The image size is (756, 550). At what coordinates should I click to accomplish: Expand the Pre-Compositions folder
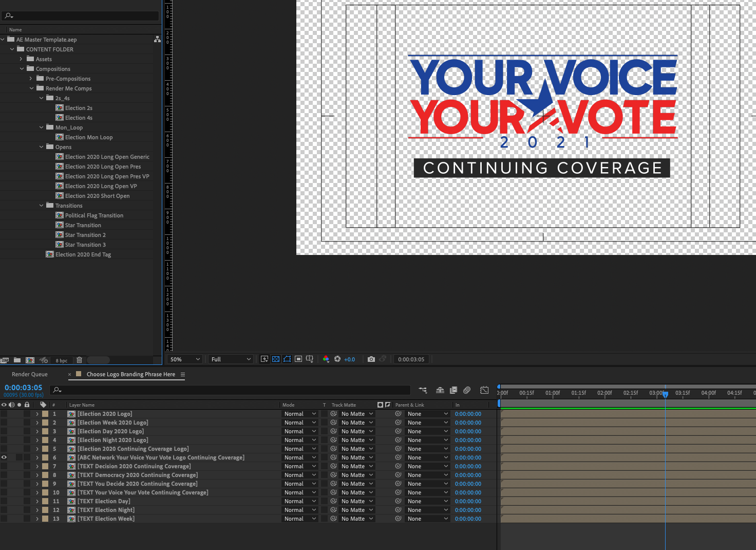tap(31, 79)
